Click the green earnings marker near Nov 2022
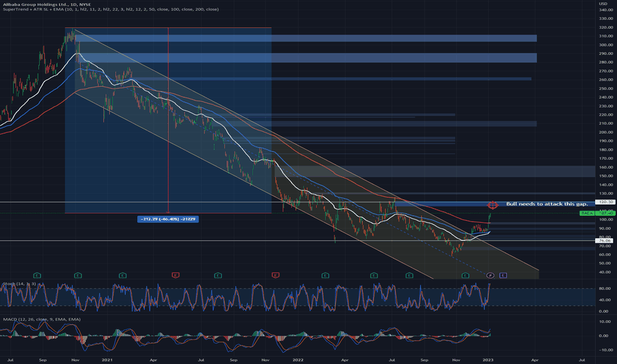The width and height of the screenshot is (617, 364). (x=465, y=275)
